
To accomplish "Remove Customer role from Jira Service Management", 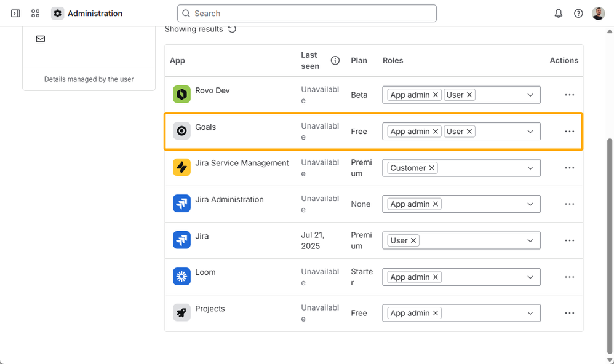I will pyautogui.click(x=431, y=168).
